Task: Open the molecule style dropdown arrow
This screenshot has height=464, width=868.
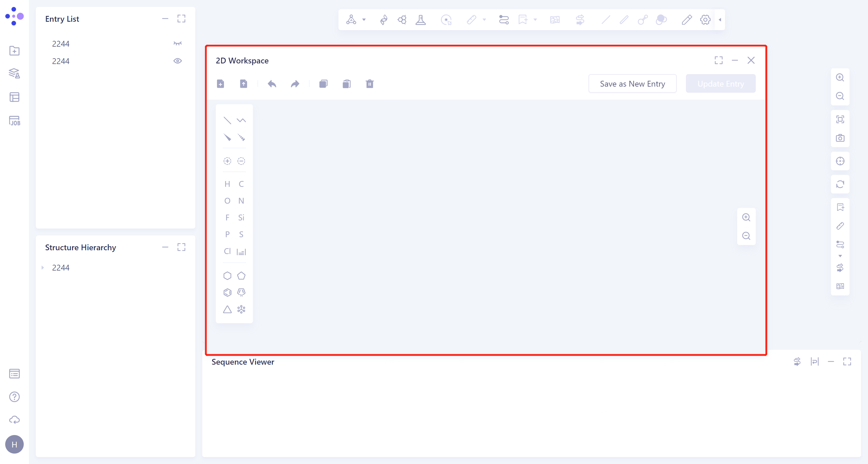Action: click(364, 20)
